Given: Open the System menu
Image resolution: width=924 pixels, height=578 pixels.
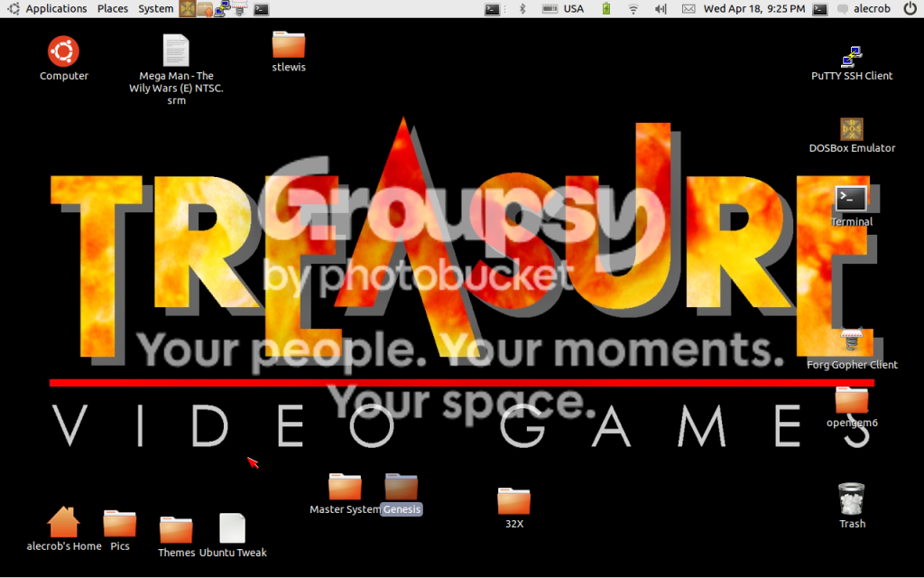Looking at the screenshot, I should 155,9.
